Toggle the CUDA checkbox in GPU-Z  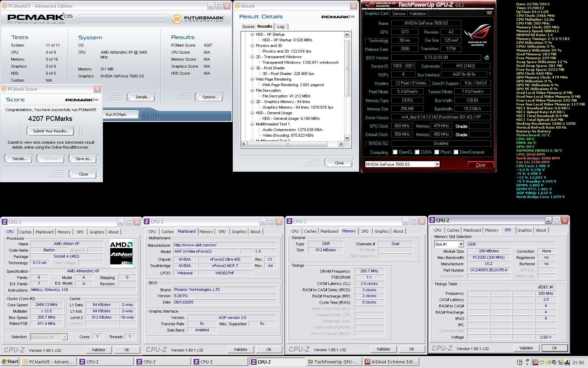pos(417,152)
